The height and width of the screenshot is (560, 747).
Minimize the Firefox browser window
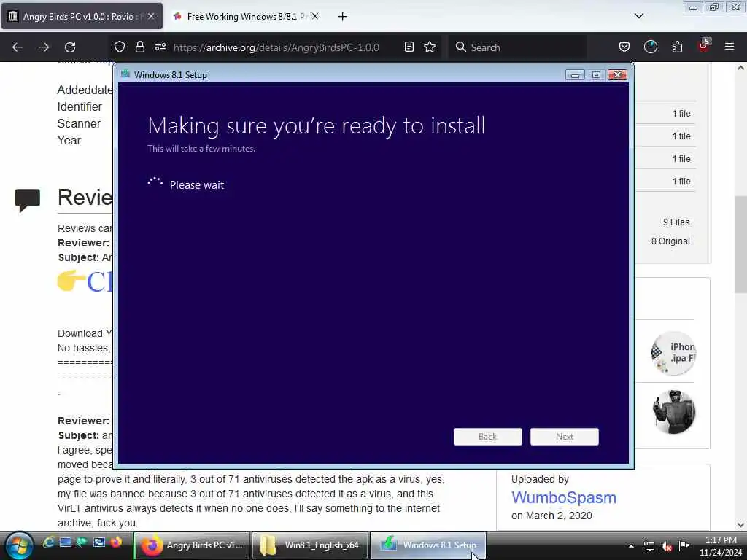pos(693,7)
